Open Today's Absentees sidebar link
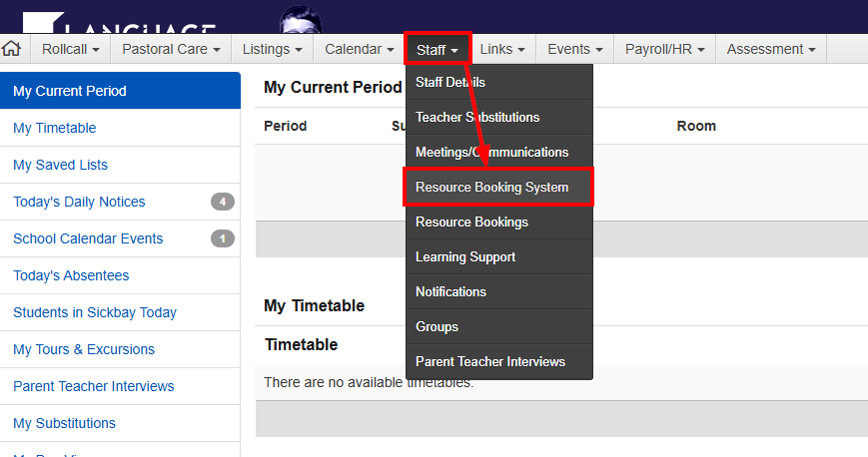 [71, 275]
